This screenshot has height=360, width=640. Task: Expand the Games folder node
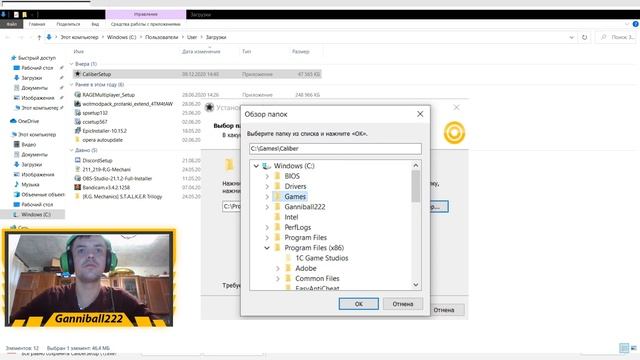tap(267, 197)
